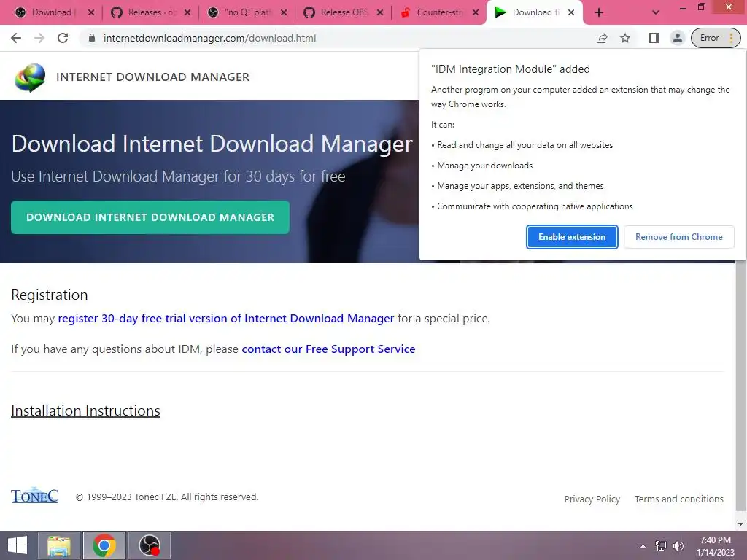This screenshot has height=560, width=747.
Task: Close the active IDM Download tab
Action: [x=570, y=13]
